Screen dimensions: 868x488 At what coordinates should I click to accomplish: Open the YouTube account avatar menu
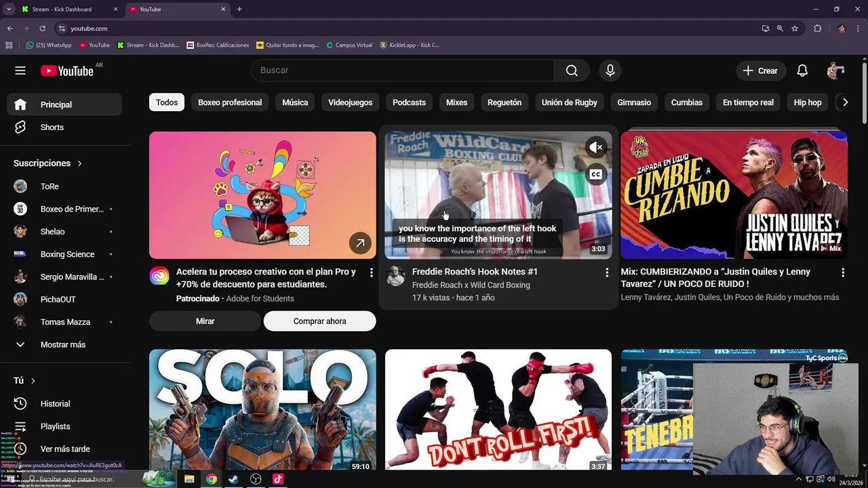(835, 70)
